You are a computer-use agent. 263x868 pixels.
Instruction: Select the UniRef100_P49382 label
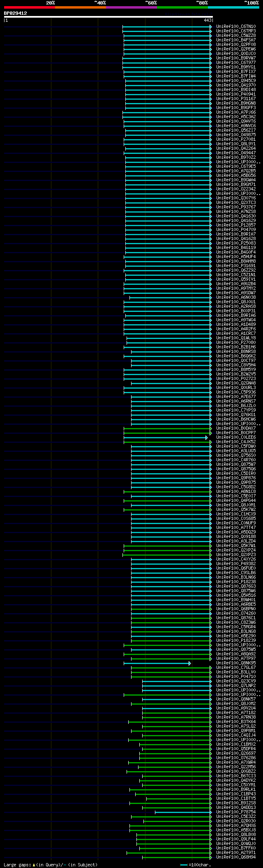click(x=236, y=564)
